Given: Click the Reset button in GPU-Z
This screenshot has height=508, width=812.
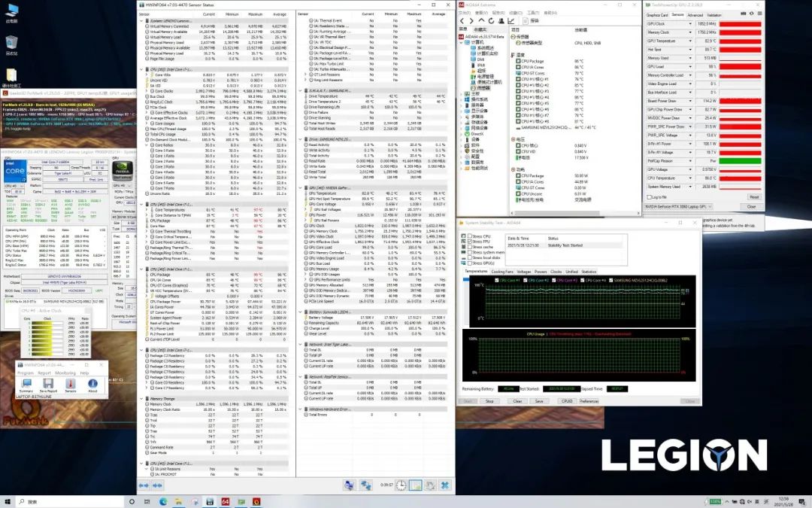Looking at the screenshot, I should point(753,197).
